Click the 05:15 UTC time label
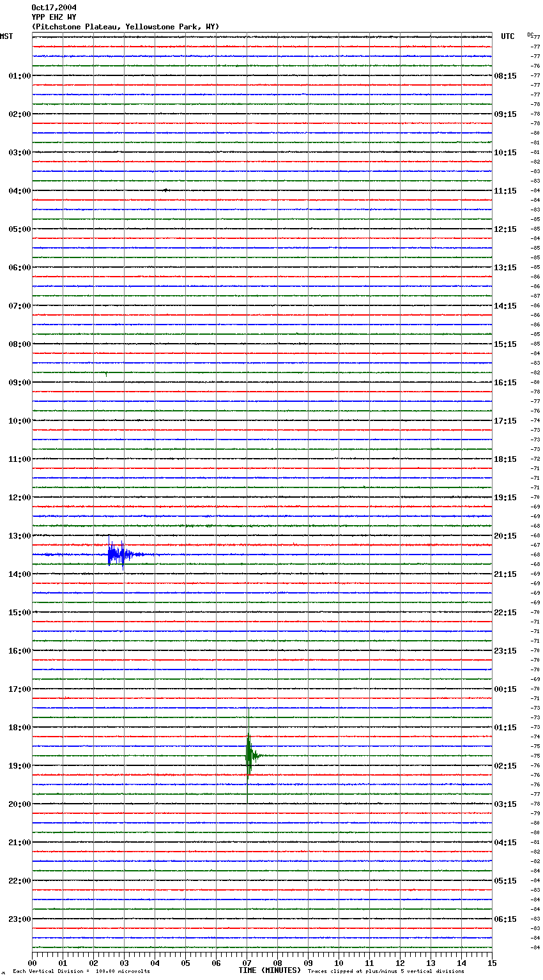This screenshot has width=543, height=980. [x=505, y=881]
